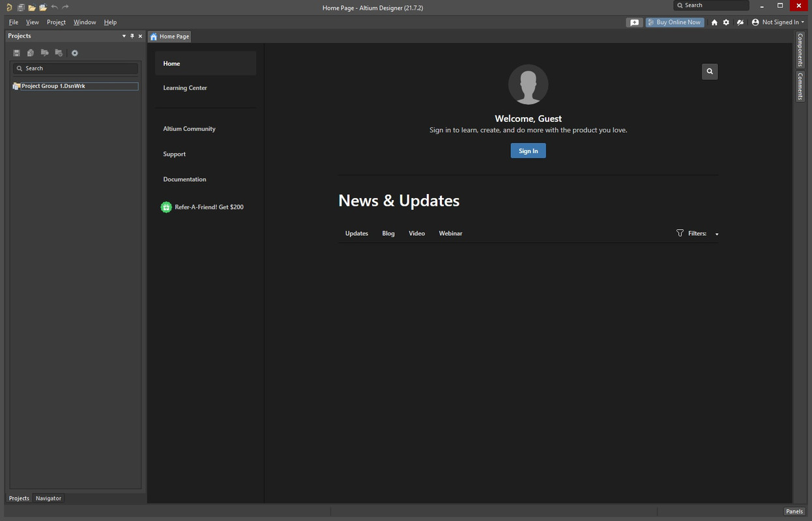Click the title bar Search field

(x=711, y=5)
